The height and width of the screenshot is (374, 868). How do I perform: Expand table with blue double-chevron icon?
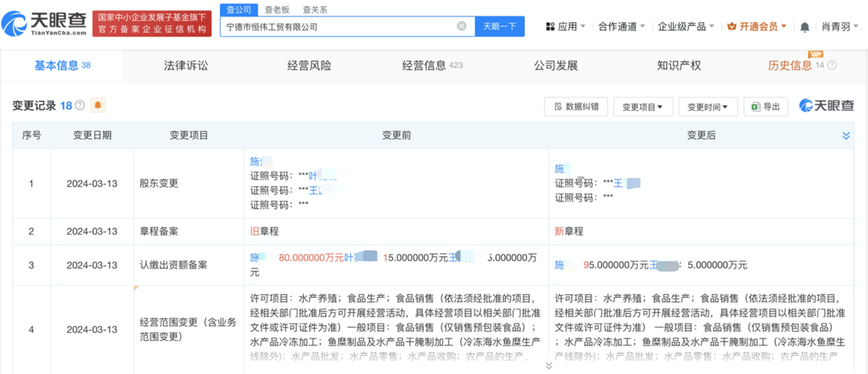[x=846, y=135]
